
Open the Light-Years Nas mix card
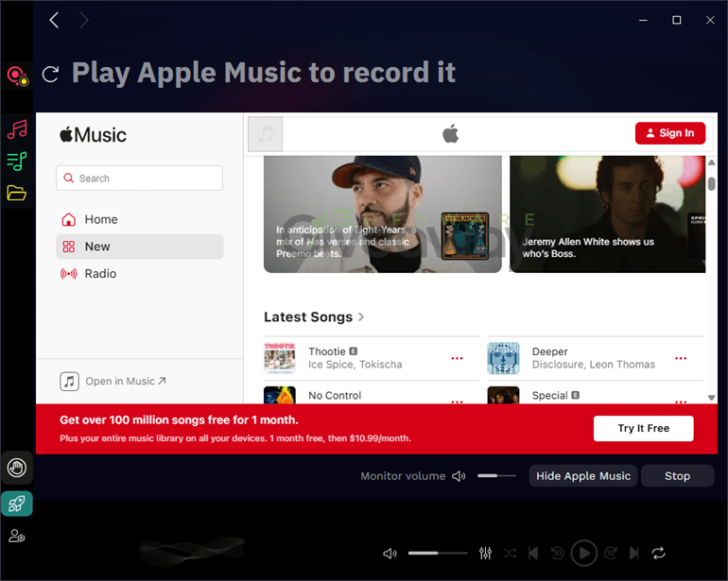(383, 214)
